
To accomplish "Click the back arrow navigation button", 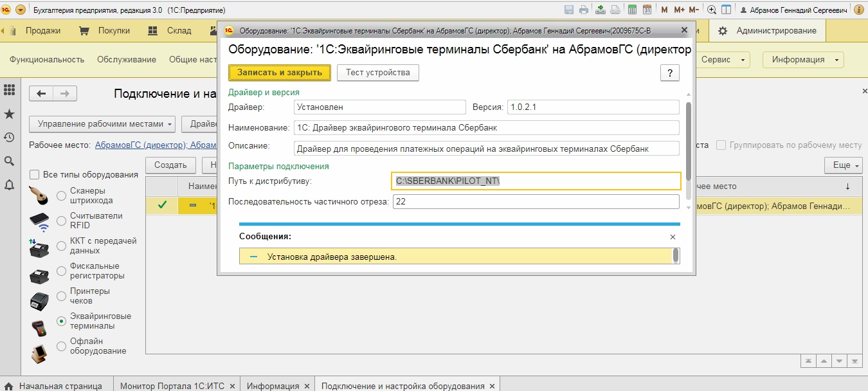I will tap(41, 93).
